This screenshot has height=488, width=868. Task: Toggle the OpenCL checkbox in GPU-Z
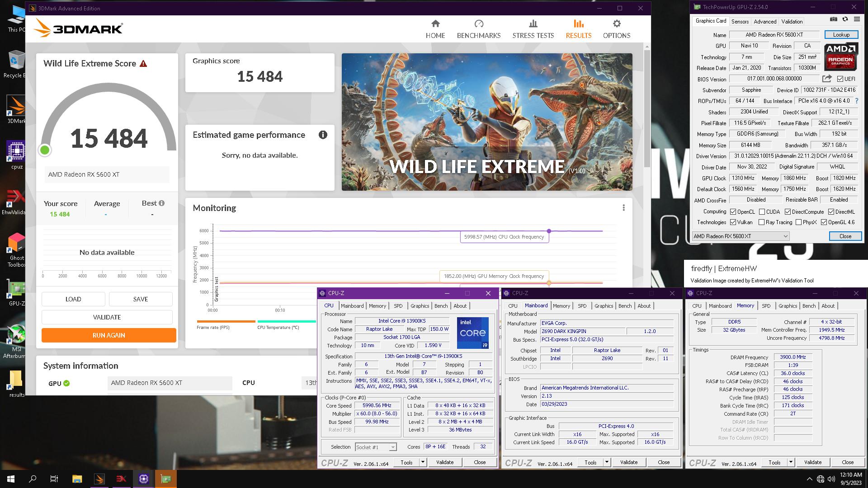[733, 211]
